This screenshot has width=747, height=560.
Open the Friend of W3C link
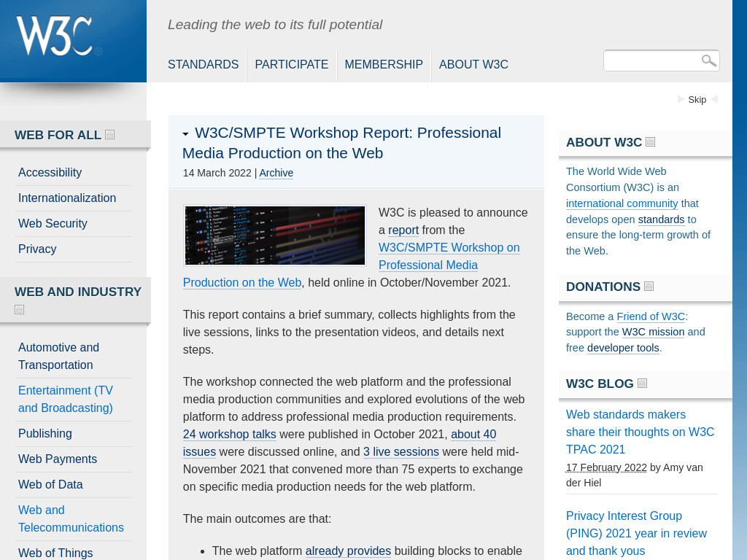point(651,316)
